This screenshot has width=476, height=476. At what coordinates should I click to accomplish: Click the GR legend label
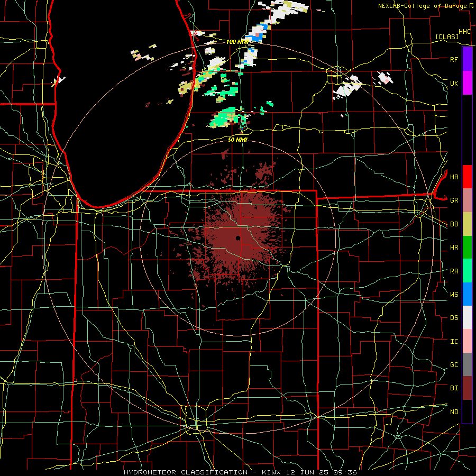(454, 200)
